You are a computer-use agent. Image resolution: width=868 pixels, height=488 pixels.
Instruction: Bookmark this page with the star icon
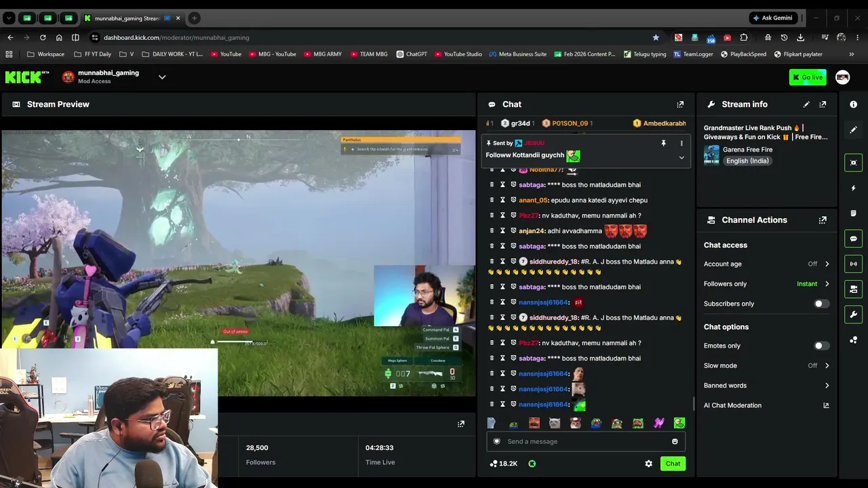pyautogui.click(x=656, y=37)
